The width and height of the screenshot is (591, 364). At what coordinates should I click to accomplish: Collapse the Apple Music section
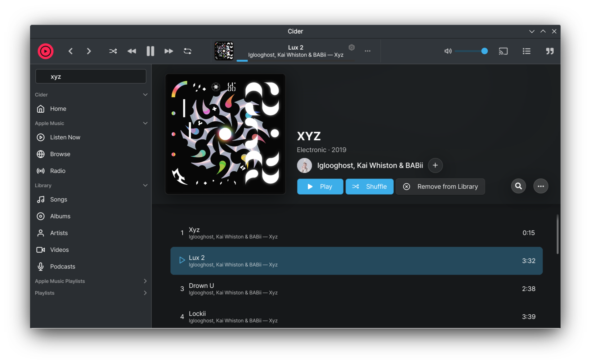(x=145, y=123)
